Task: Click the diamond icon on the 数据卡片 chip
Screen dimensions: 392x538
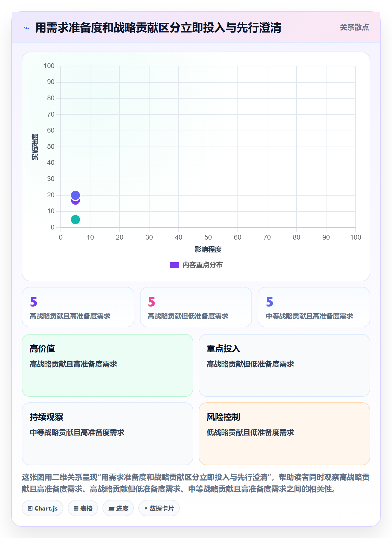Action: coord(146,508)
